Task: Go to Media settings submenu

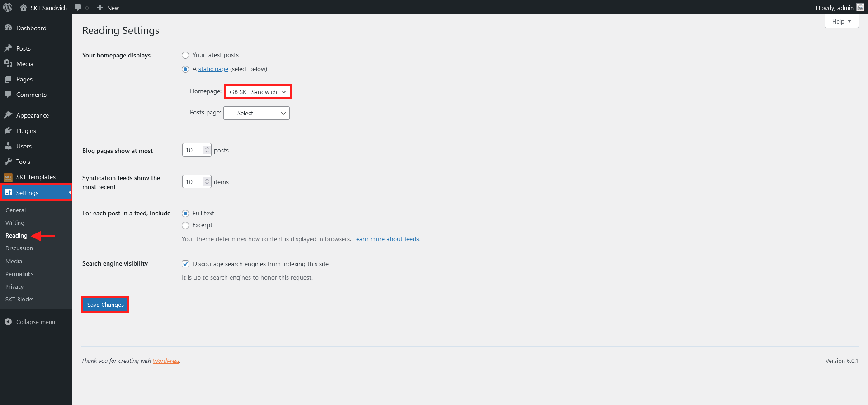Action: [14, 261]
